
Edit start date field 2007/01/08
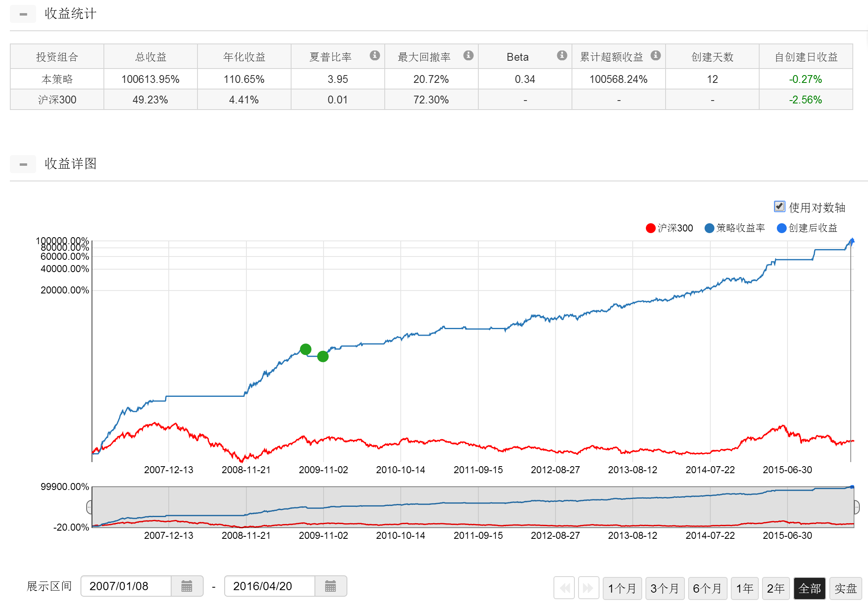(126, 586)
